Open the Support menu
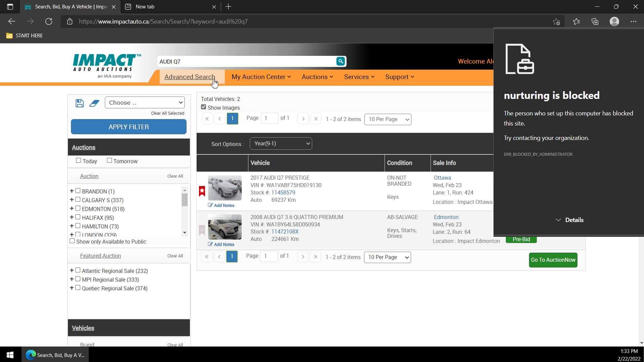Viewport: 644px width, 362px height. pos(400,77)
